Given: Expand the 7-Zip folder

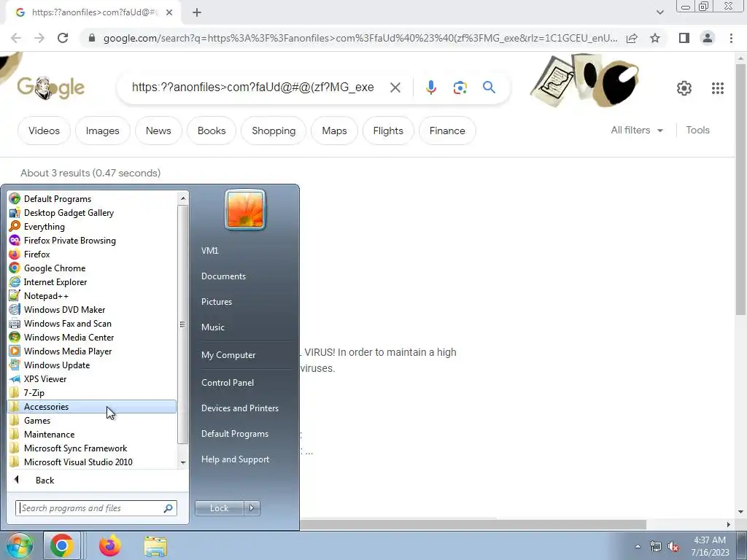Looking at the screenshot, I should (x=92, y=393).
